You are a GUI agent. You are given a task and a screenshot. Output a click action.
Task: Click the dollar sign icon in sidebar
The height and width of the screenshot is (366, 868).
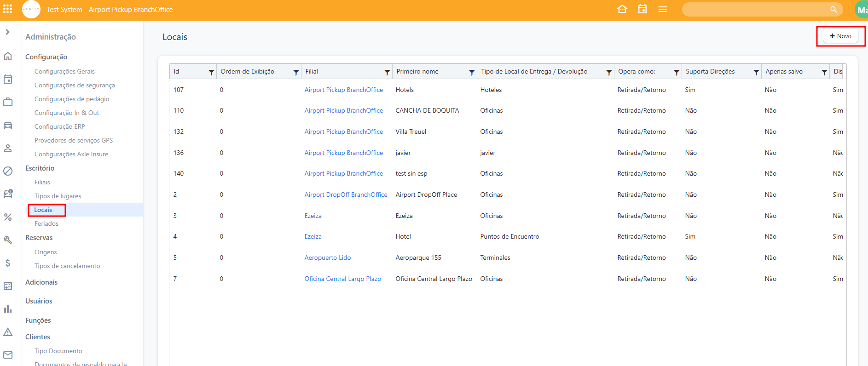point(8,263)
